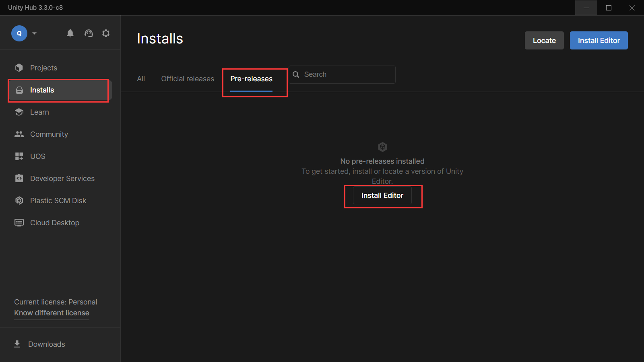Screen dimensions: 644x362
Task: Click Install Editor under No pre-releases installed
Action: click(x=382, y=195)
